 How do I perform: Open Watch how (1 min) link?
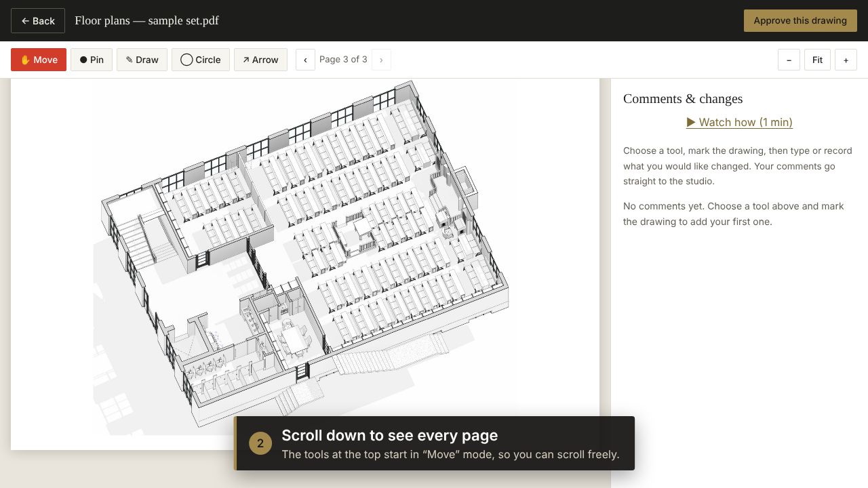[739, 122]
